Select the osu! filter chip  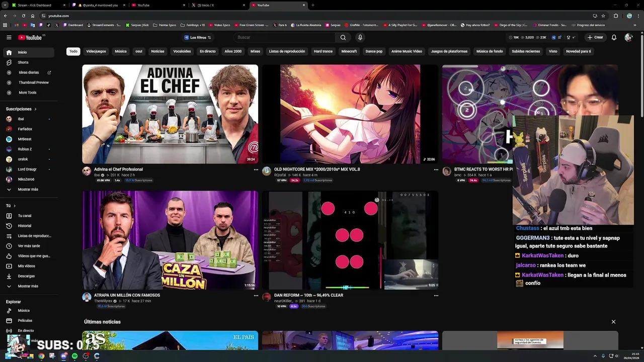[x=139, y=51]
